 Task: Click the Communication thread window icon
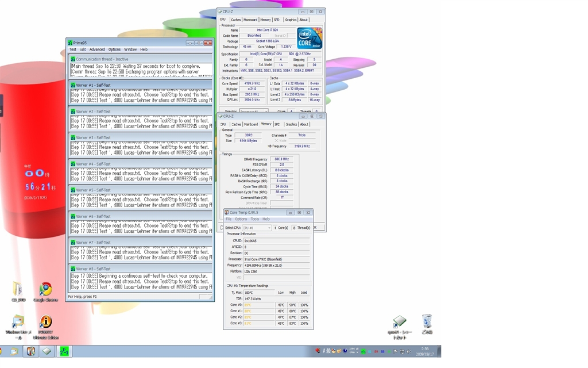73,59
